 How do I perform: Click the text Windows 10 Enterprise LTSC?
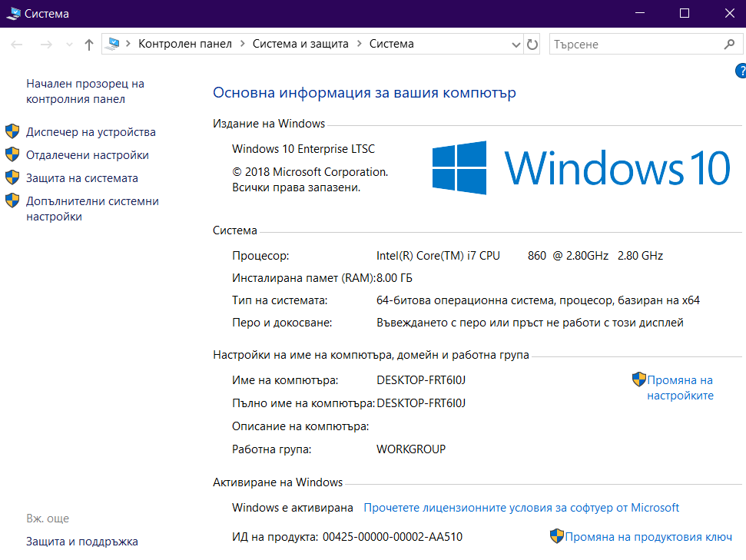click(303, 149)
